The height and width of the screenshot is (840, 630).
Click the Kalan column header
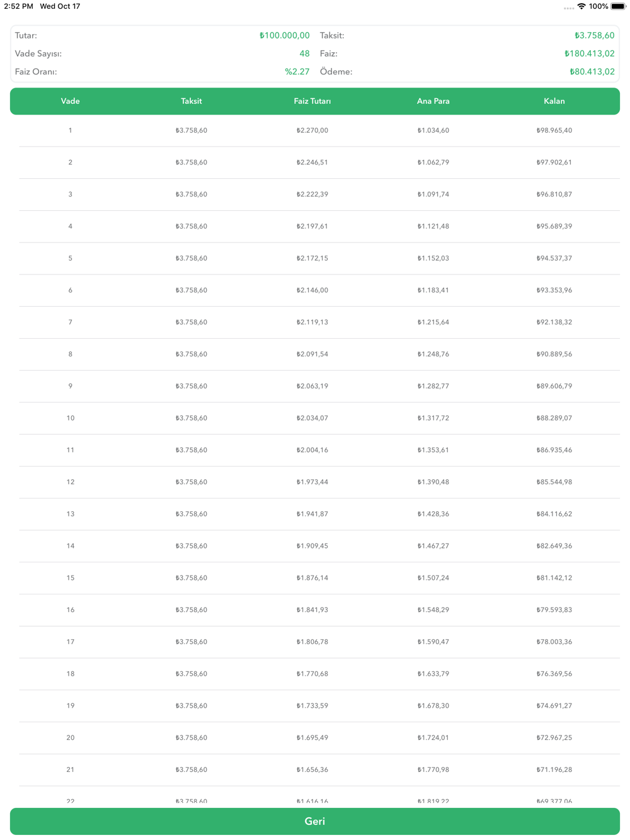click(554, 101)
